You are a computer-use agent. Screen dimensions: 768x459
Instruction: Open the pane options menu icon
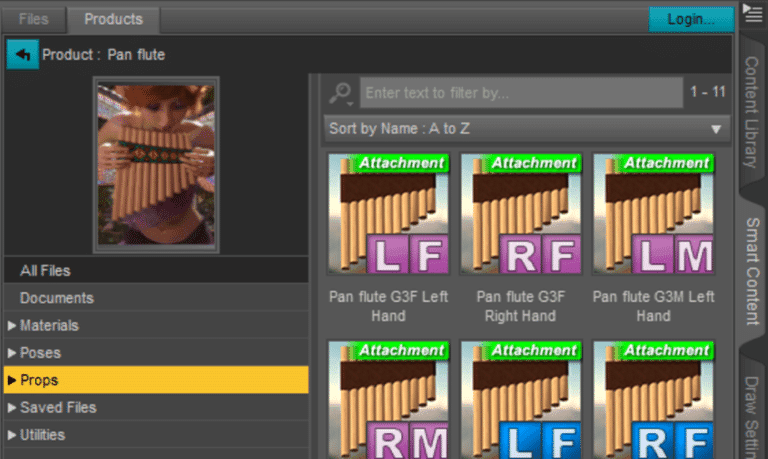click(753, 13)
